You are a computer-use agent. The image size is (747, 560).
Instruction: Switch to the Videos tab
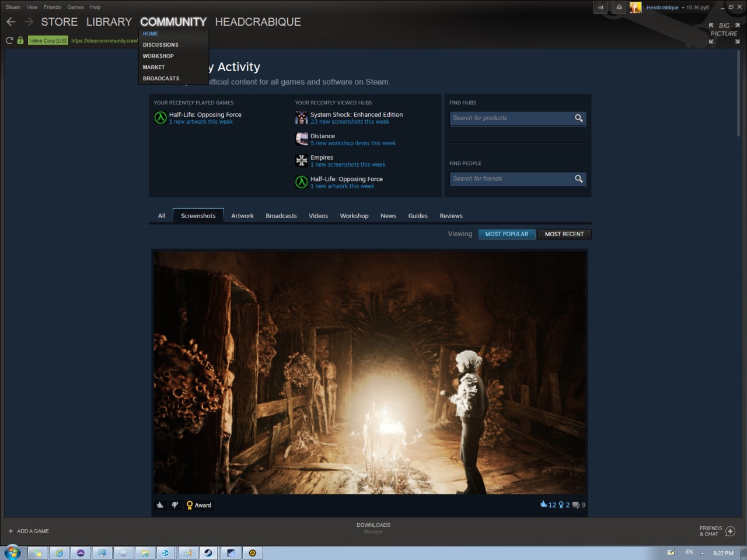(318, 216)
